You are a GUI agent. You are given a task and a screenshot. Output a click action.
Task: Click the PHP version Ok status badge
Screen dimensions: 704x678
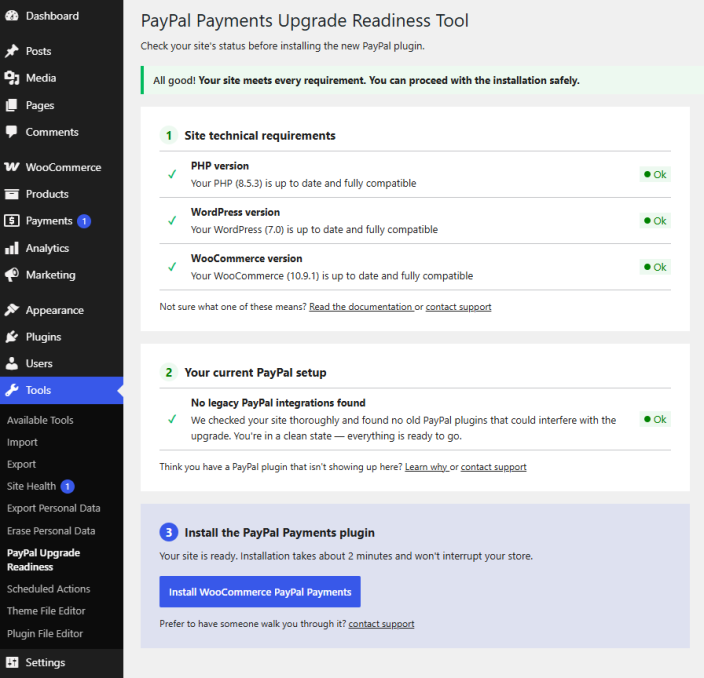pyautogui.click(x=655, y=174)
